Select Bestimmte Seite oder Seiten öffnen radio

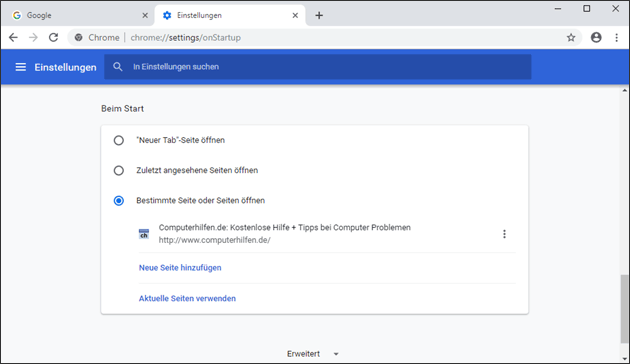(119, 200)
